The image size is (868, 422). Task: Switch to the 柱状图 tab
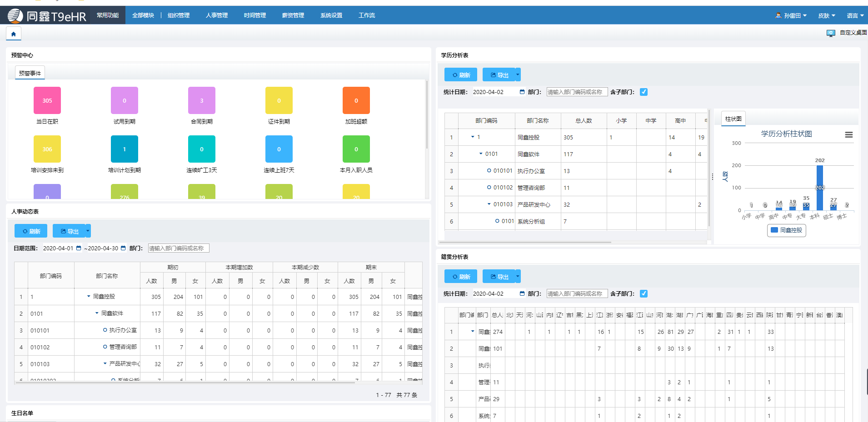point(733,119)
